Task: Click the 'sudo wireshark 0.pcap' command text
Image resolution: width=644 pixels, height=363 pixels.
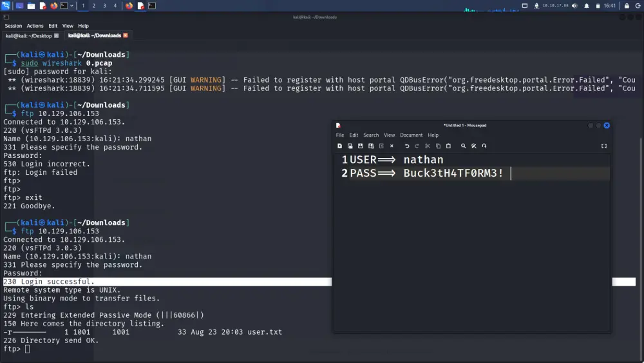Action: point(66,63)
